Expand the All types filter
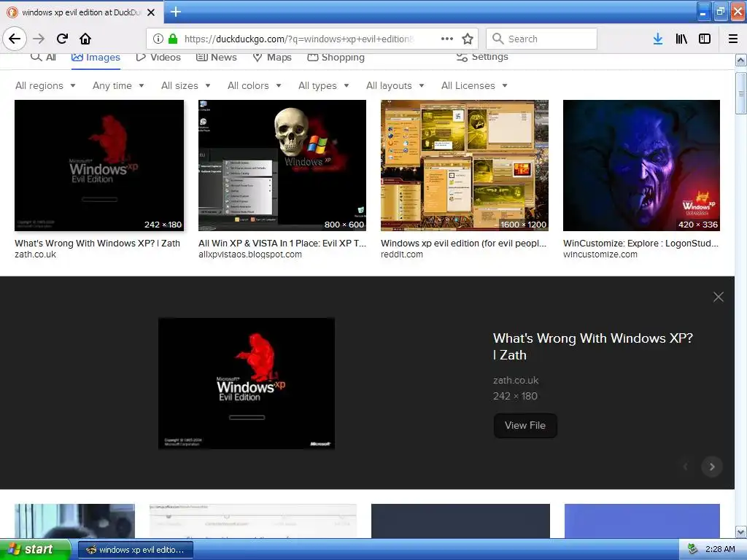 [x=324, y=86]
